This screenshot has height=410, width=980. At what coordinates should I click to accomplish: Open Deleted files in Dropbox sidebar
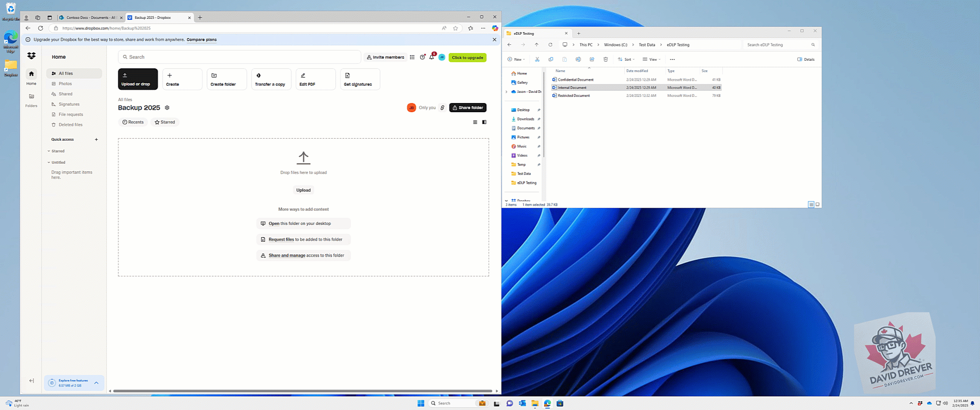pos(74,124)
